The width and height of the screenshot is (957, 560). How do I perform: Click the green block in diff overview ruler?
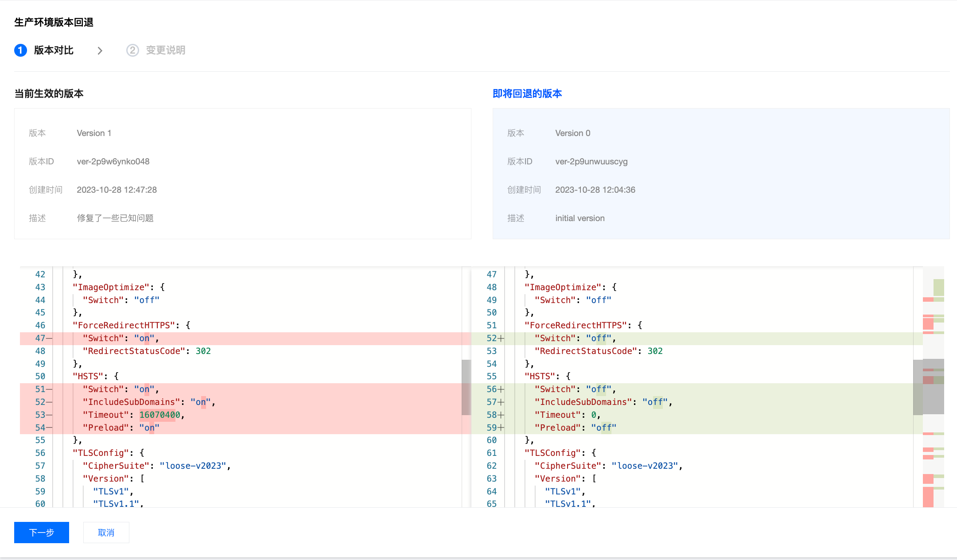938,287
